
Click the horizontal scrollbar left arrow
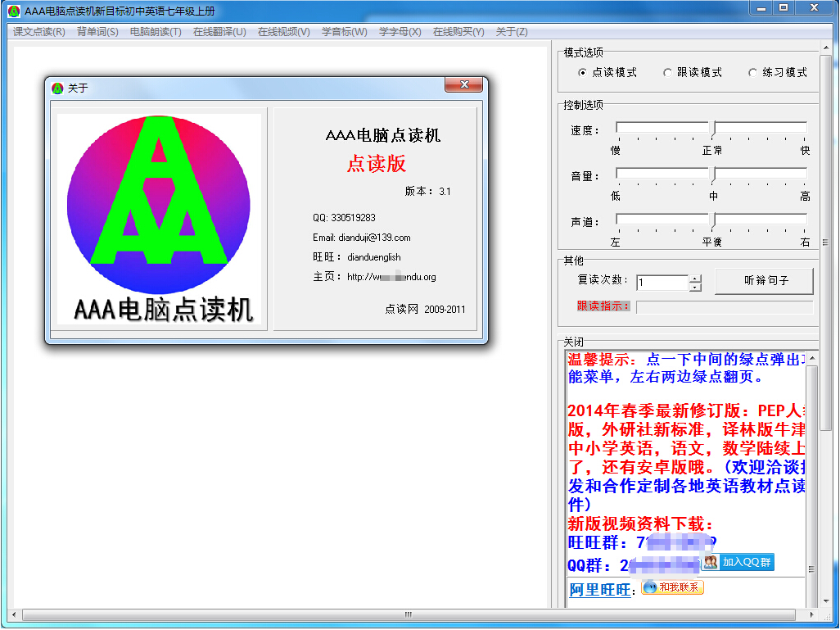tap(14, 614)
